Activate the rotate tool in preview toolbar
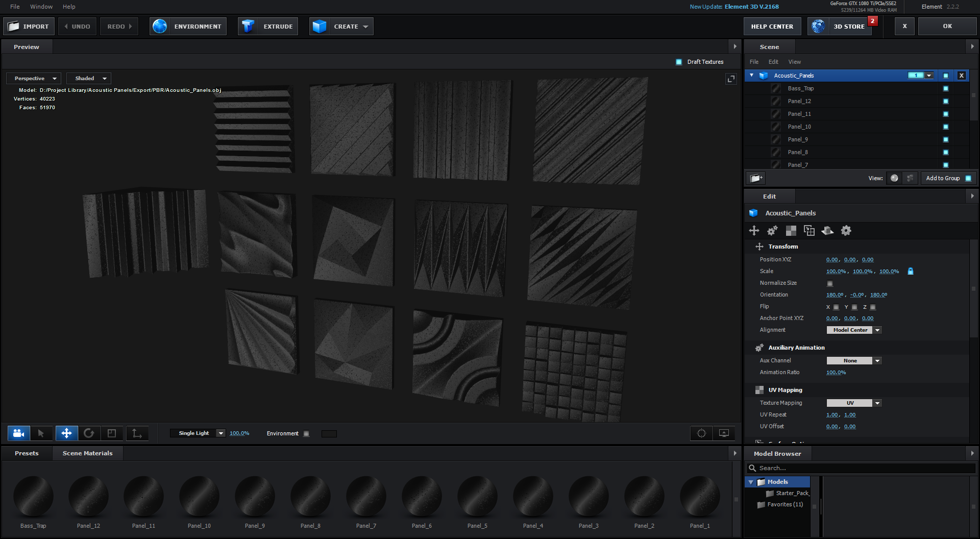The height and width of the screenshot is (539, 980). 89,433
